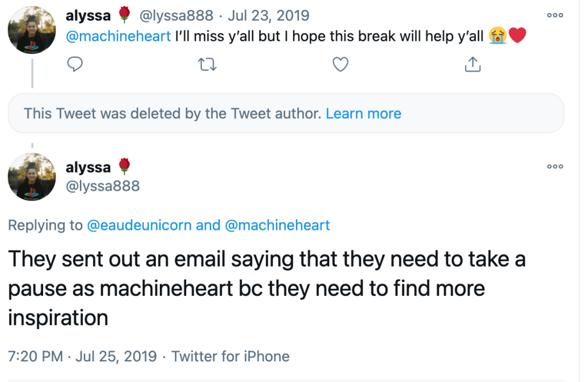Screen dimensions: 588x382
Task: Click the @eaudeunicorn reply handle
Action: coord(139,225)
